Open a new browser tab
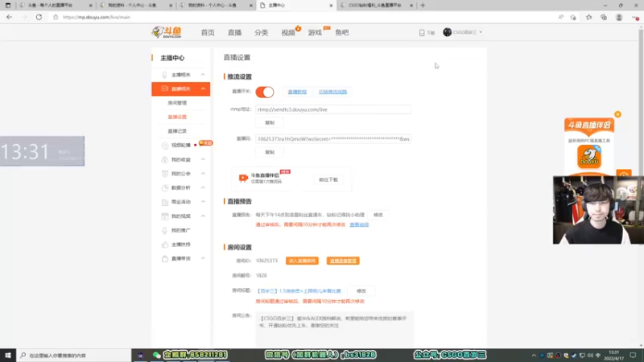The image size is (644, 362). point(423,6)
